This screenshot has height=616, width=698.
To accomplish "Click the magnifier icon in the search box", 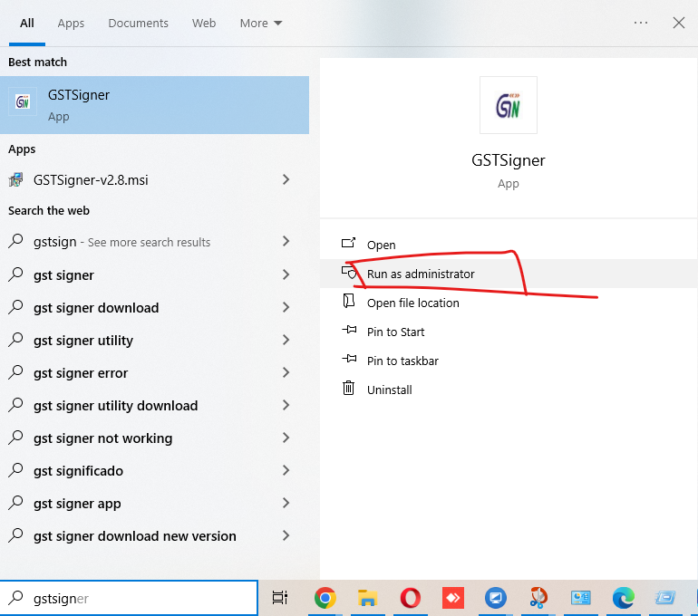I will [x=15, y=598].
